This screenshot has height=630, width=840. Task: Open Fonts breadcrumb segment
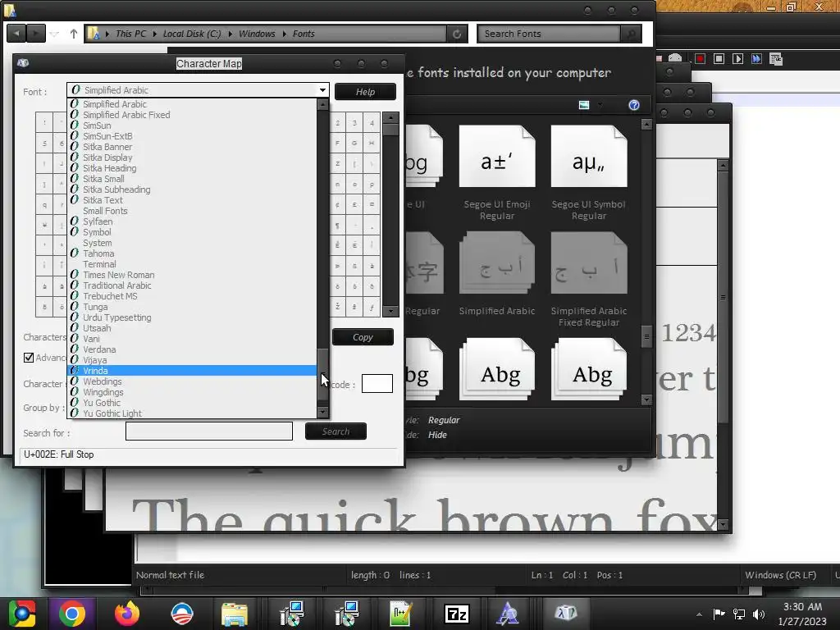(304, 34)
